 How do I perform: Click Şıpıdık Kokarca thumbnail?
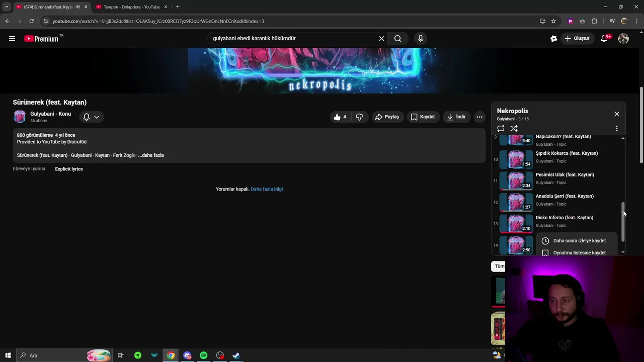tap(516, 159)
